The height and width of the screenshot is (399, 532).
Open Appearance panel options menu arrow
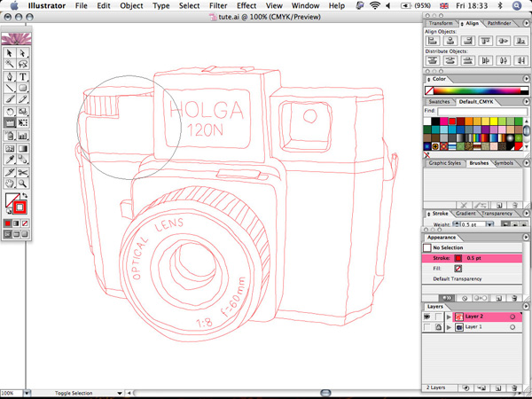[527, 237]
